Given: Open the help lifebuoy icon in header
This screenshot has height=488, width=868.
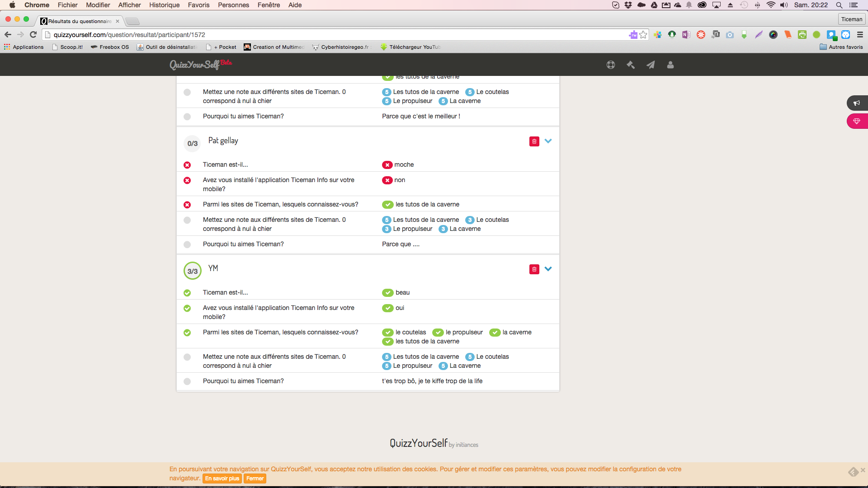Looking at the screenshot, I should tap(611, 65).
